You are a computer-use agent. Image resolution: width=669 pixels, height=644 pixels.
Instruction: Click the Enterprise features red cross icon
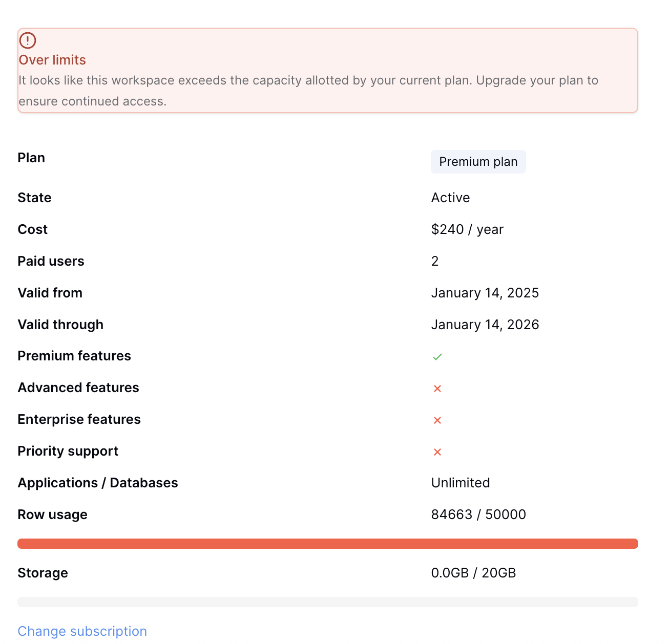pyautogui.click(x=437, y=420)
